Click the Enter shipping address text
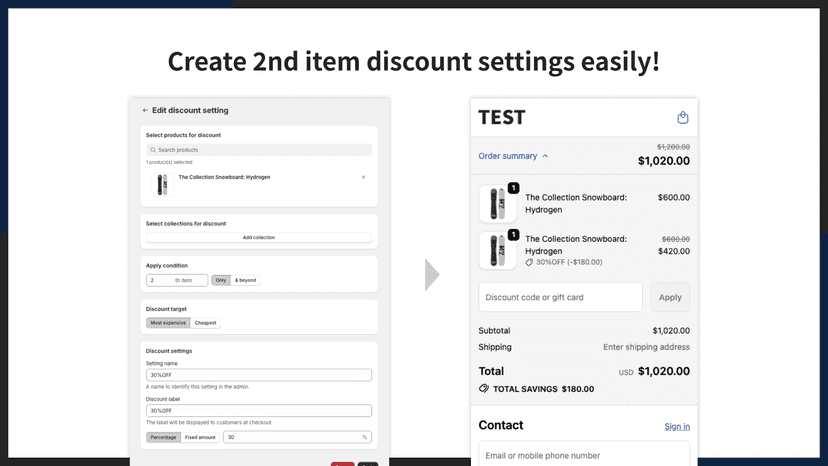Viewport: 828px width, 466px height. [646, 347]
